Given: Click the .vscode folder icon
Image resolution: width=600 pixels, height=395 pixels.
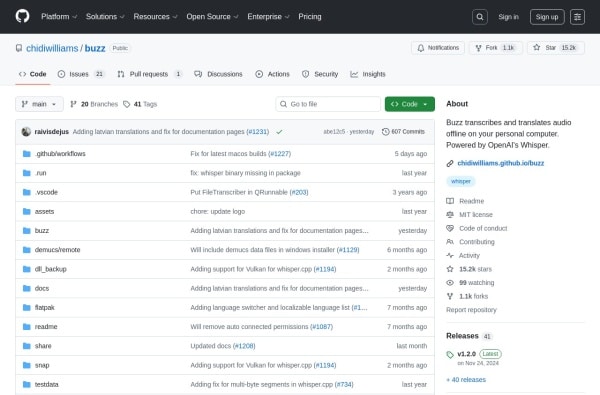Looking at the screenshot, I should coord(26,192).
